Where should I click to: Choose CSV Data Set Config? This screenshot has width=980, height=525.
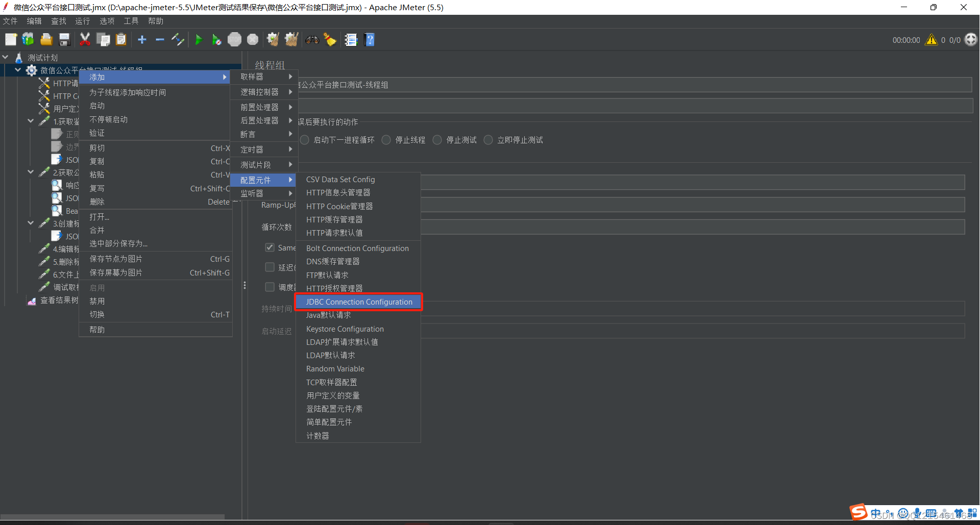358,180
